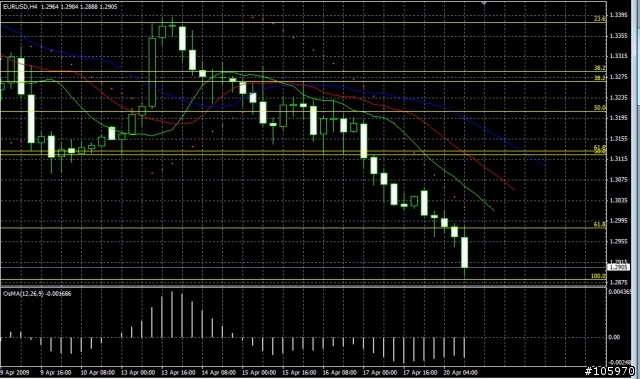Viewport: 640px width, 379px height.
Task: Click the 1.3195 price scale value
Action: pos(618,118)
